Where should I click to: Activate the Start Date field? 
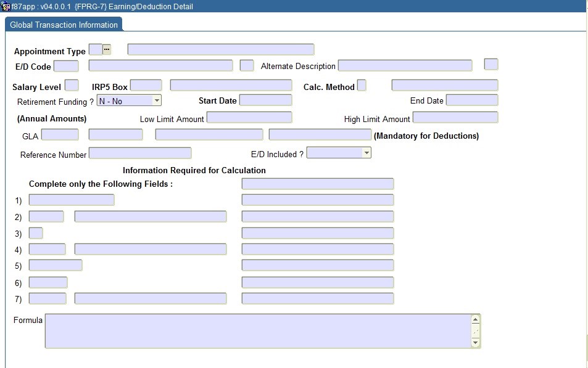coord(265,100)
